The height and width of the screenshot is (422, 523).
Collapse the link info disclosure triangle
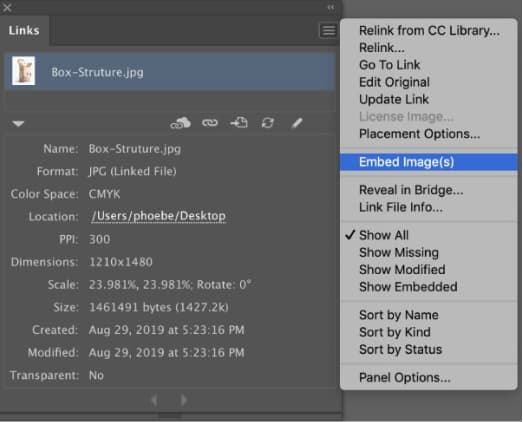(x=18, y=124)
